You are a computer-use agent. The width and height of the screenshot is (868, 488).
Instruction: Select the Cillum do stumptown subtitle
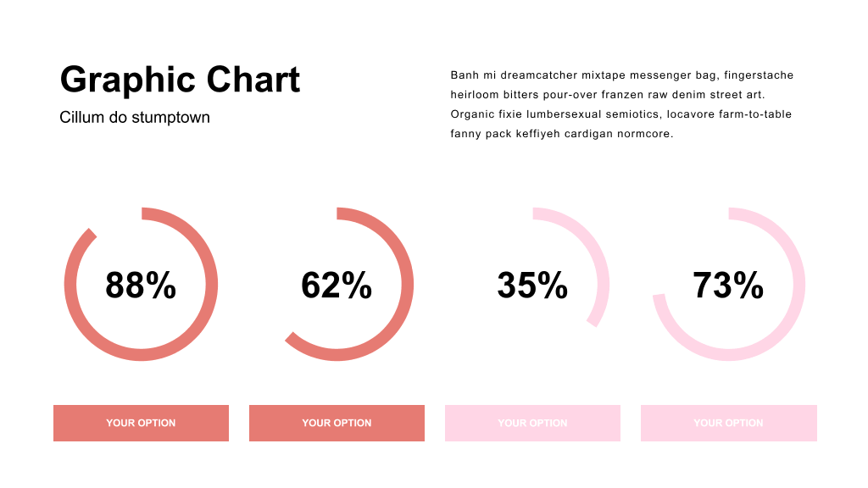pyautogui.click(x=135, y=117)
